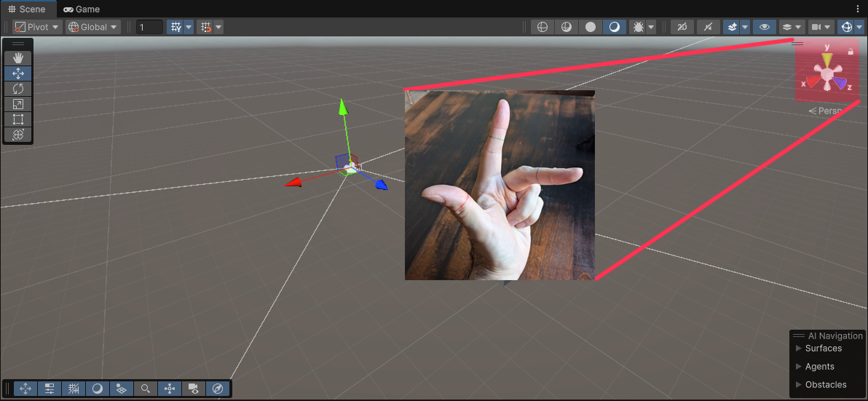Expand the Obstacles section in AI Navigation

825,385
